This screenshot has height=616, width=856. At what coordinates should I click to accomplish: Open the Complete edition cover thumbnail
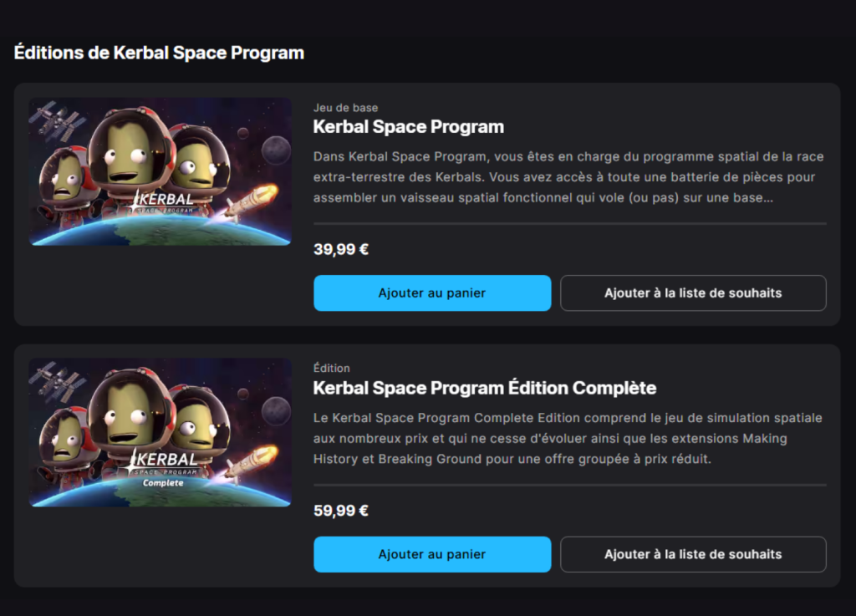[x=160, y=432]
